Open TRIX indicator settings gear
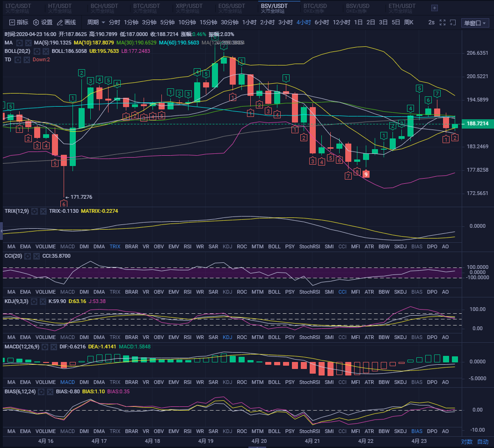The width and height of the screenshot is (494, 448). click(x=36, y=211)
